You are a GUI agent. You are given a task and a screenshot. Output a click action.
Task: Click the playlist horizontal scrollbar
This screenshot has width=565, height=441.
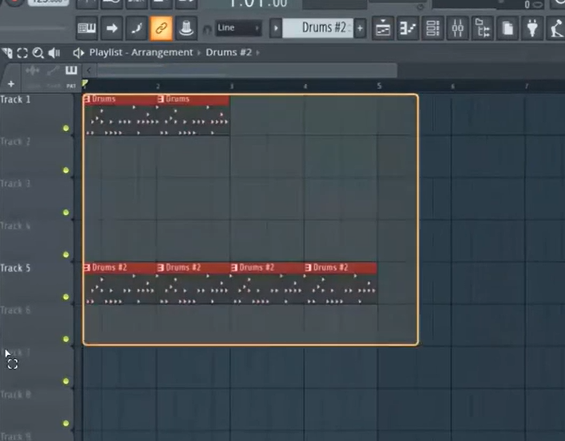click(x=247, y=70)
